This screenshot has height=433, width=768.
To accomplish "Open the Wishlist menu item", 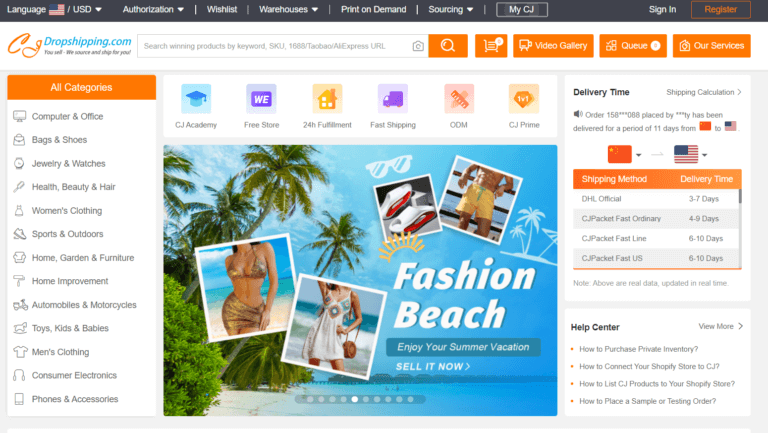I will coord(221,9).
